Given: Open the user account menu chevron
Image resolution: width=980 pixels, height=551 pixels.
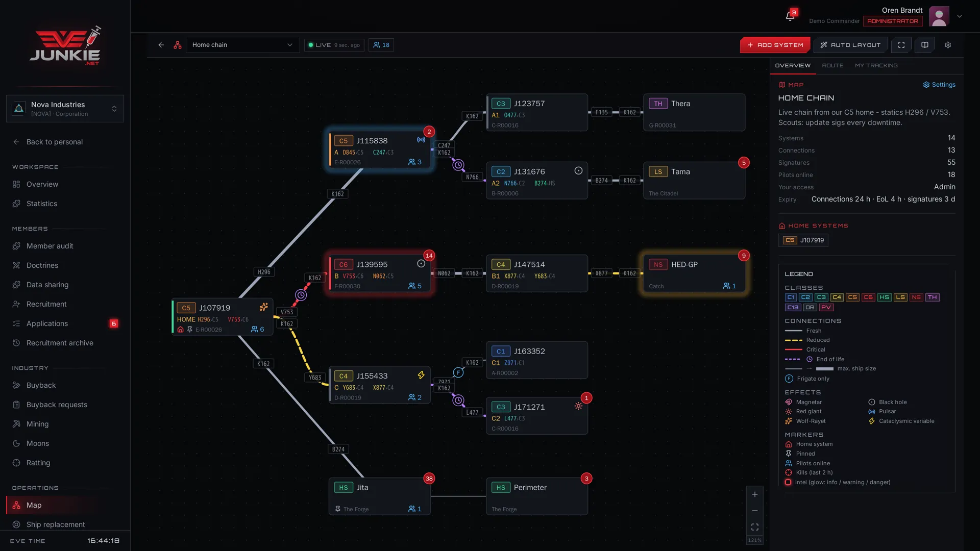Looking at the screenshot, I should click(960, 16).
